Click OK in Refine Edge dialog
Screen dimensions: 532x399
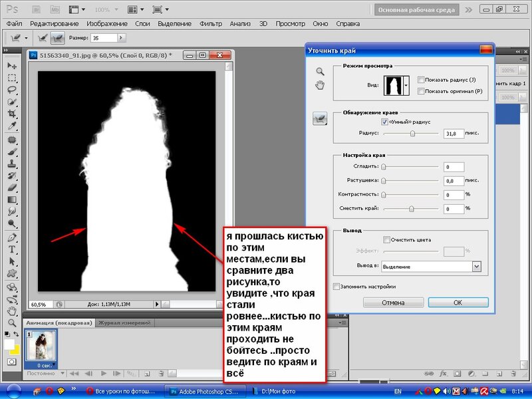point(458,303)
